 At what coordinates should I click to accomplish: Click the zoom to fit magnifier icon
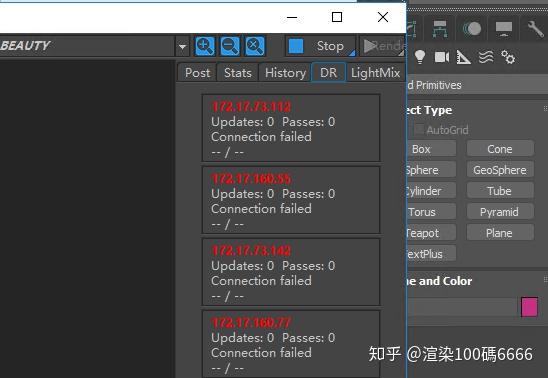(255, 46)
